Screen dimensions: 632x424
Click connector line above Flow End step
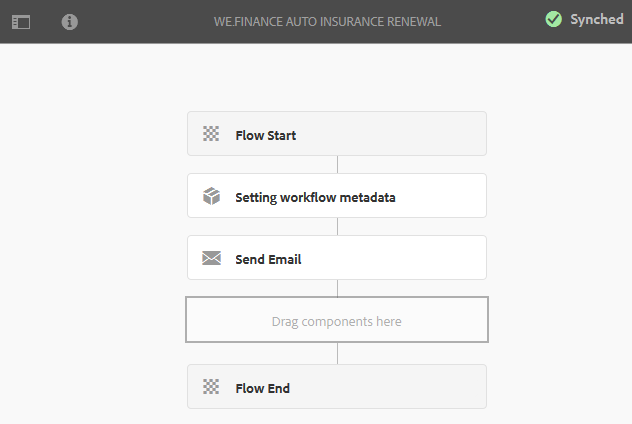[x=337, y=354]
